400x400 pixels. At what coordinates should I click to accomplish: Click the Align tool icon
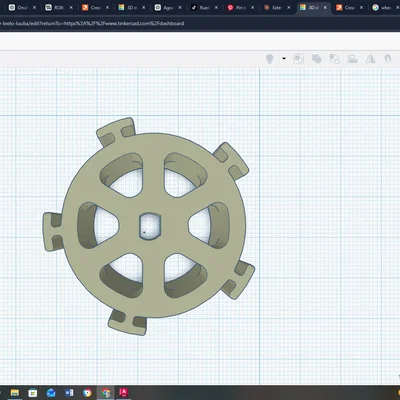pyautogui.click(x=352, y=59)
